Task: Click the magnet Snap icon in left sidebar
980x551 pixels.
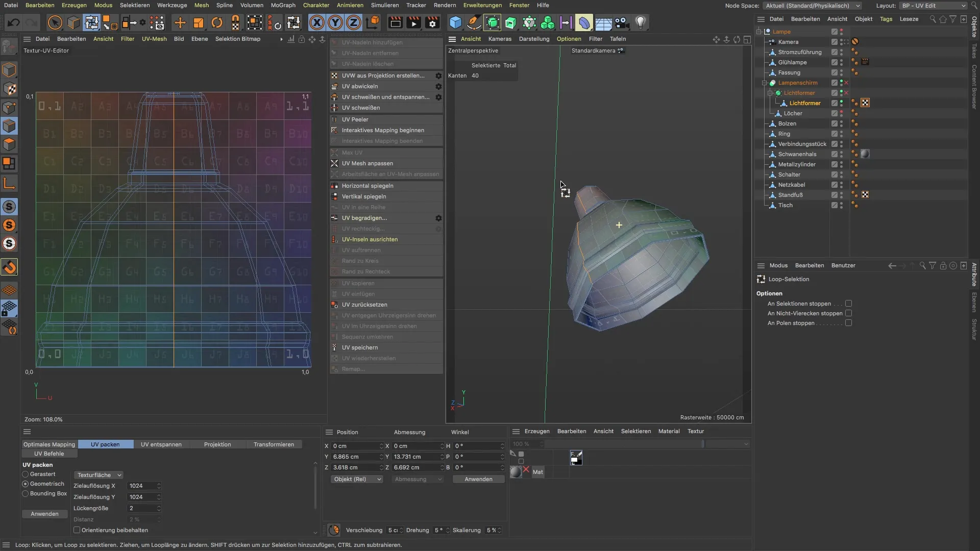Action: [9, 267]
